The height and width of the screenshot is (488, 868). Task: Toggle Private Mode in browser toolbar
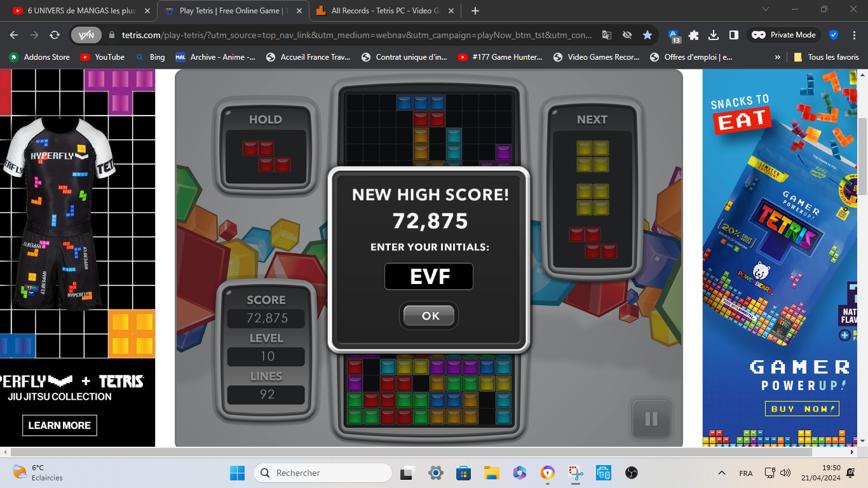(784, 35)
